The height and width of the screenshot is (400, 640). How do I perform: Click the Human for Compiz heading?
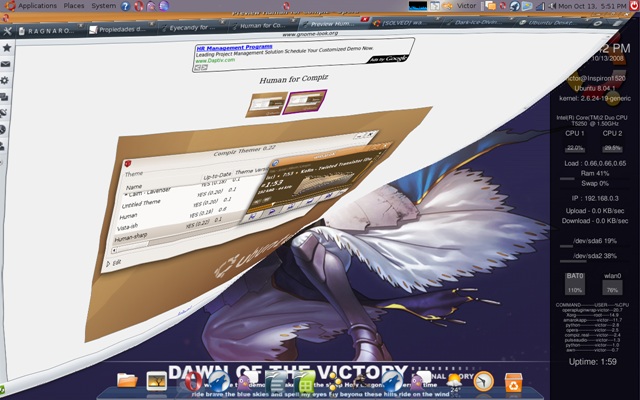pos(294,79)
